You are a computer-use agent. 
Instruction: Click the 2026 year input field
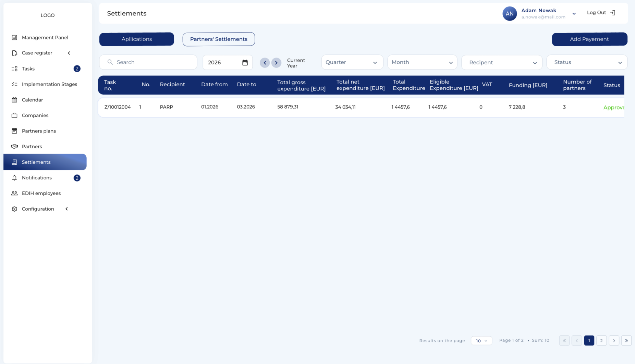click(x=228, y=62)
